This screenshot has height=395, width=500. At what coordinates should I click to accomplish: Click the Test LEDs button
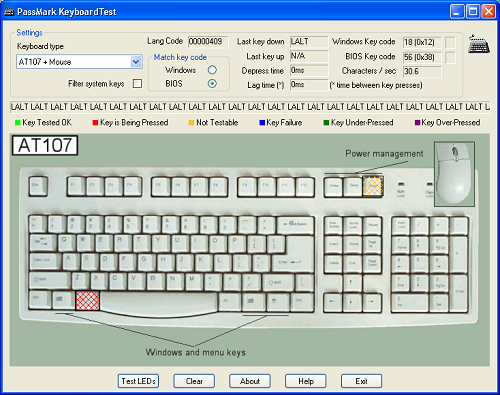[x=138, y=381]
